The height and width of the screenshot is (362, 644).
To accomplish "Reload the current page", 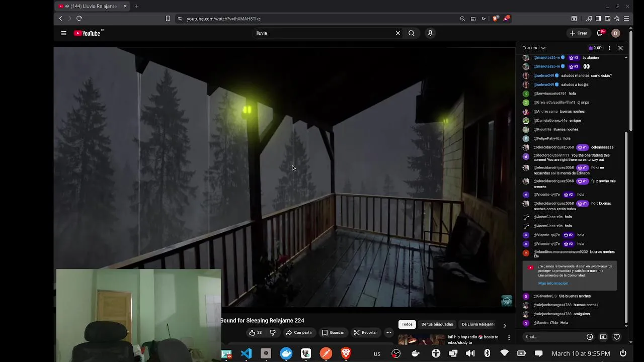I will click(79, 19).
